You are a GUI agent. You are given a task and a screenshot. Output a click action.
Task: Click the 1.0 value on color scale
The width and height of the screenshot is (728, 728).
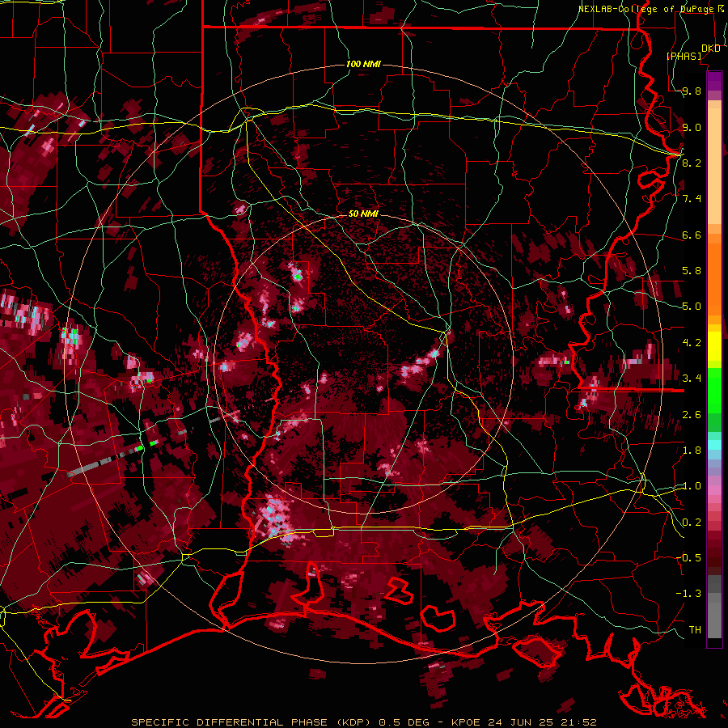[692, 486]
